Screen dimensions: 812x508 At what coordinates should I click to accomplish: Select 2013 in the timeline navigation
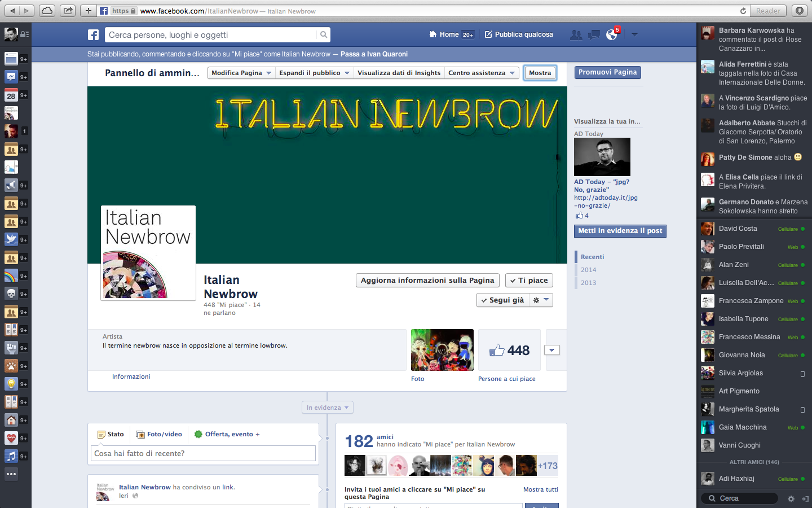(x=588, y=283)
